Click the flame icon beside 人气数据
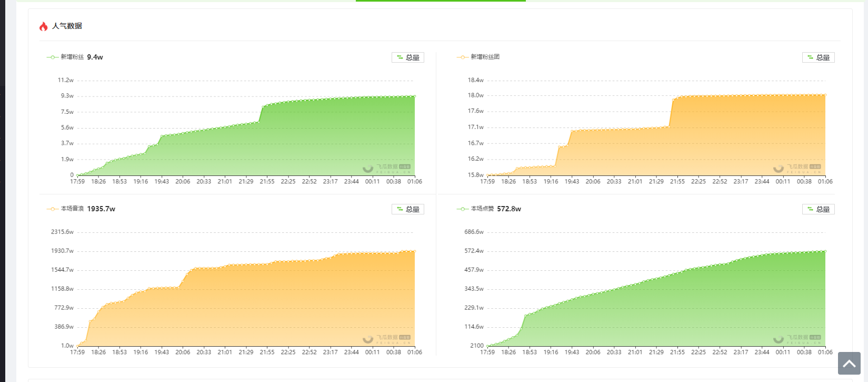The width and height of the screenshot is (868, 382). coord(44,26)
